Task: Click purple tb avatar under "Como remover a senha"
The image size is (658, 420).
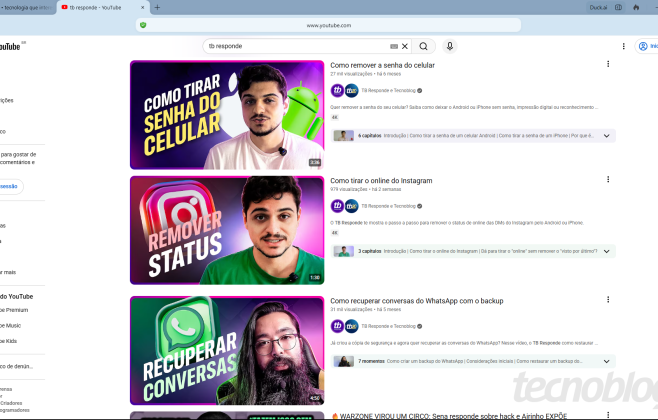Action: tap(337, 90)
